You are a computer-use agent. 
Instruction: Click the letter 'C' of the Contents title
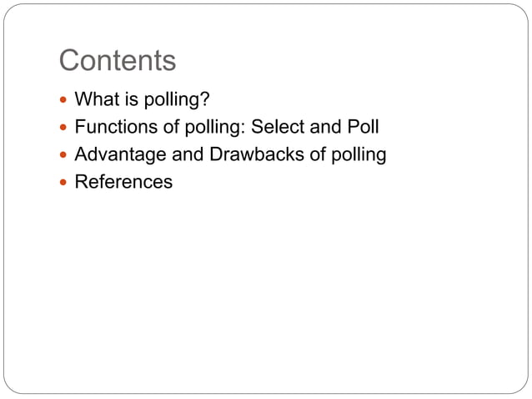pos(70,61)
